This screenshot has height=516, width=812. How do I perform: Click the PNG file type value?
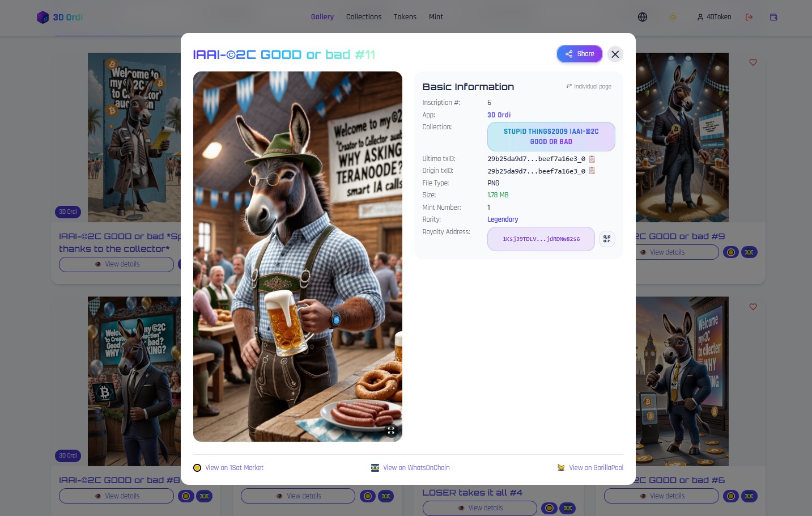494,183
